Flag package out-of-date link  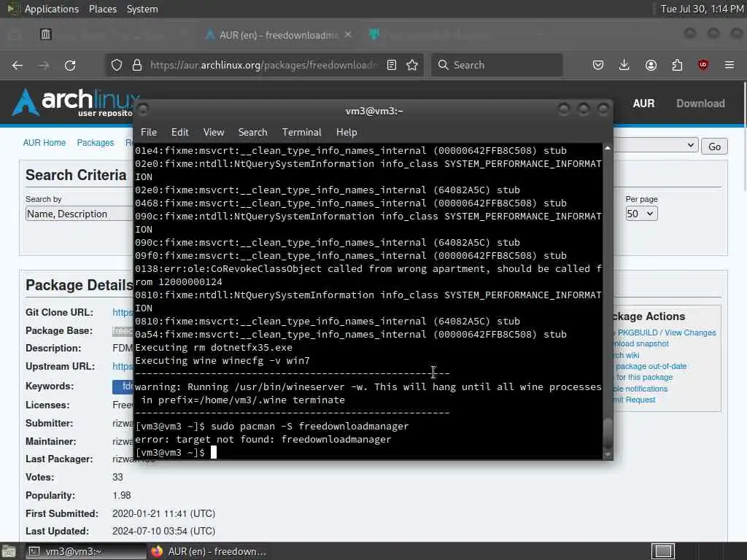tap(651, 366)
